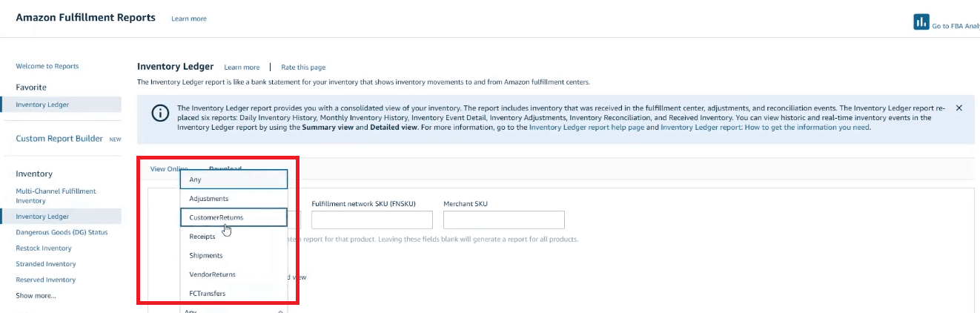Choose Receipts from the dropdown list
The width and height of the screenshot is (980, 313).
point(234,237)
